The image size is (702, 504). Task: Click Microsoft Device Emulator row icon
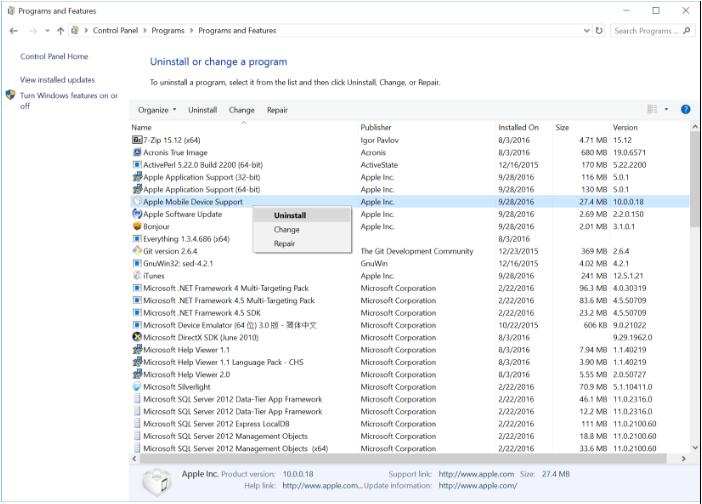(137, 325)
